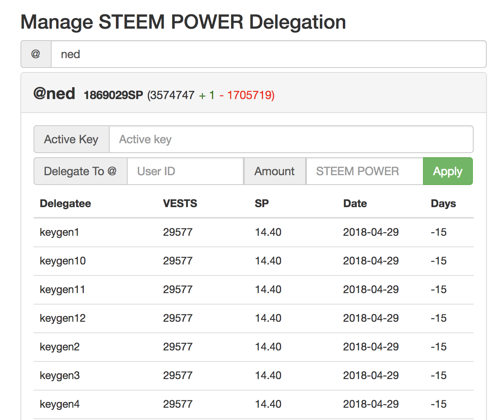Choose the keygen2 delegatee row
Screen dimensions: 504x420
pyautogui.click(x=59, y=347)
